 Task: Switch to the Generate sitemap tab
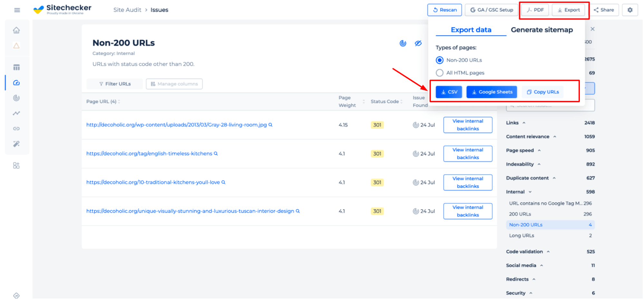(542, 30)
